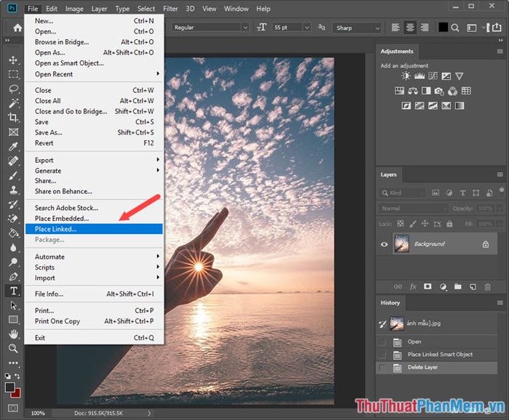
Task: Choose Place Embedded menu entry
Action: click(x=94, y=218)
